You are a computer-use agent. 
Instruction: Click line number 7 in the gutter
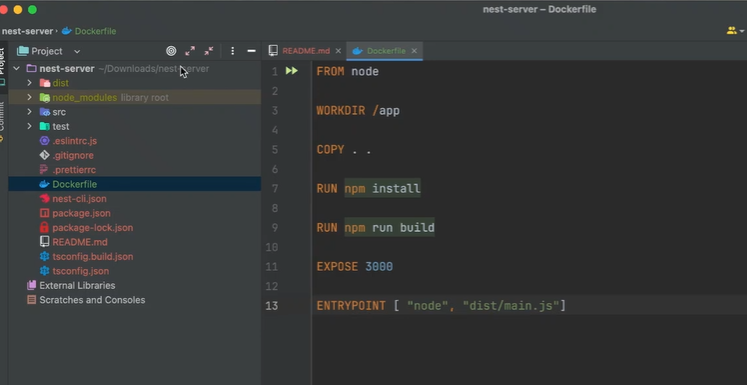click(274, 189)
